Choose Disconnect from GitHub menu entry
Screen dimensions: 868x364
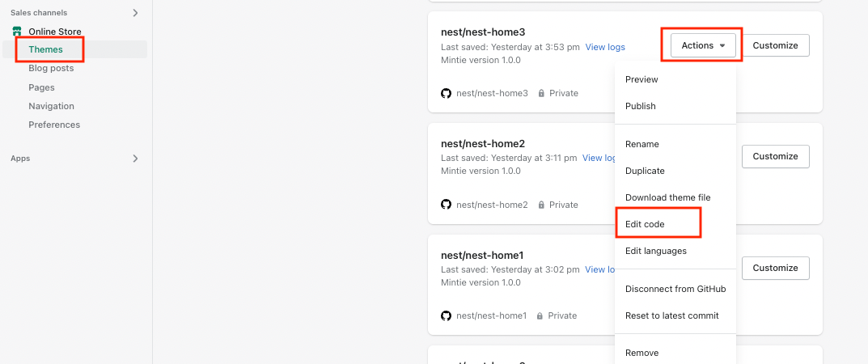[x=675, y=289]
